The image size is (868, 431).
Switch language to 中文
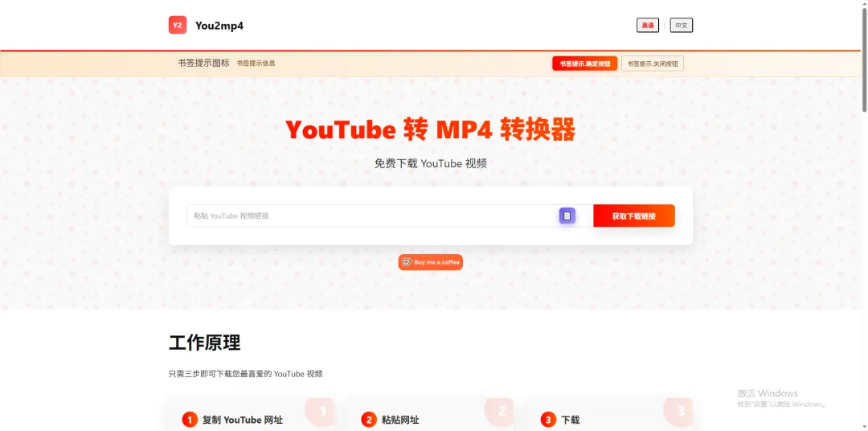click(682, 26)
